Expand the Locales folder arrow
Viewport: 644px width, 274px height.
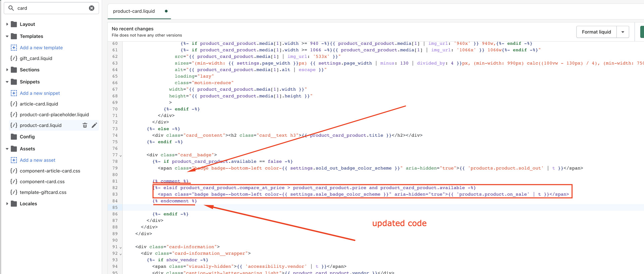pos(7,204)
